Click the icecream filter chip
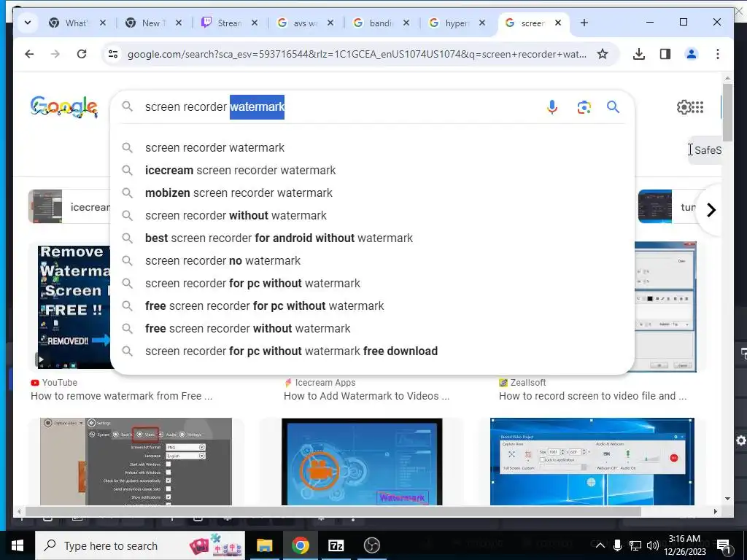The width and height of the screenshot is (747, 560). (69, 206)
